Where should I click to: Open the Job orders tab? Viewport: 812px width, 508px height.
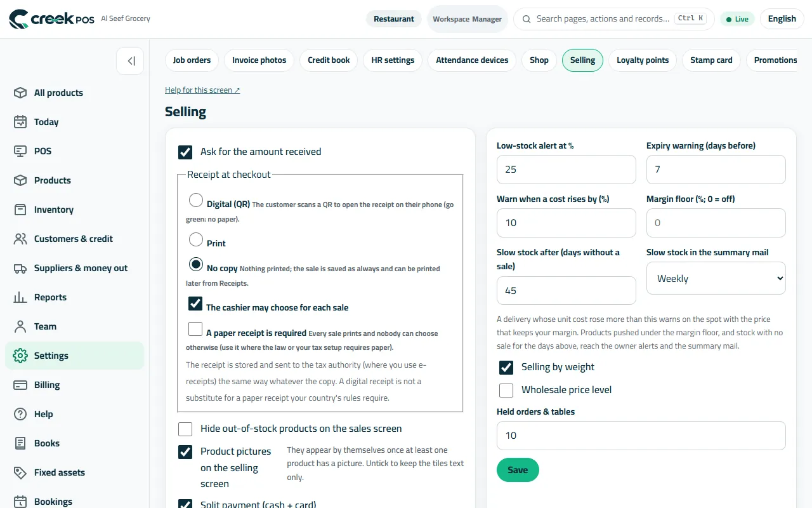[192, 60]
